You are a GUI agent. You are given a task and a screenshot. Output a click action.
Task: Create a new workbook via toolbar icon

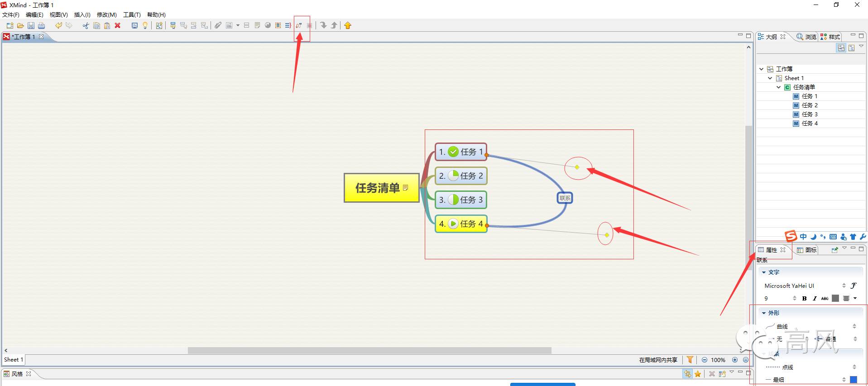[10, 25]
